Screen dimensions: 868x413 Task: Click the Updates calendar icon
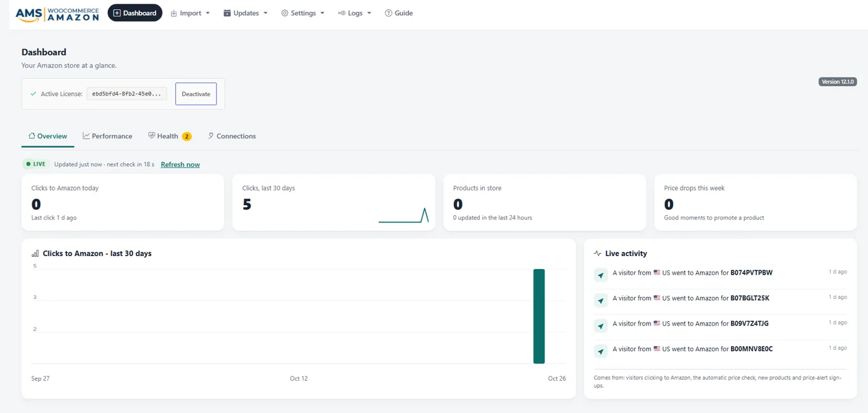(227, 13)
